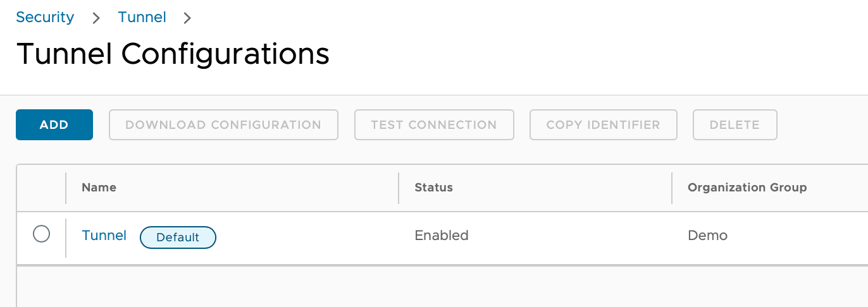The image size is (868, 307).
Task: Click Download Configuration button
Action: pos(223,124)
